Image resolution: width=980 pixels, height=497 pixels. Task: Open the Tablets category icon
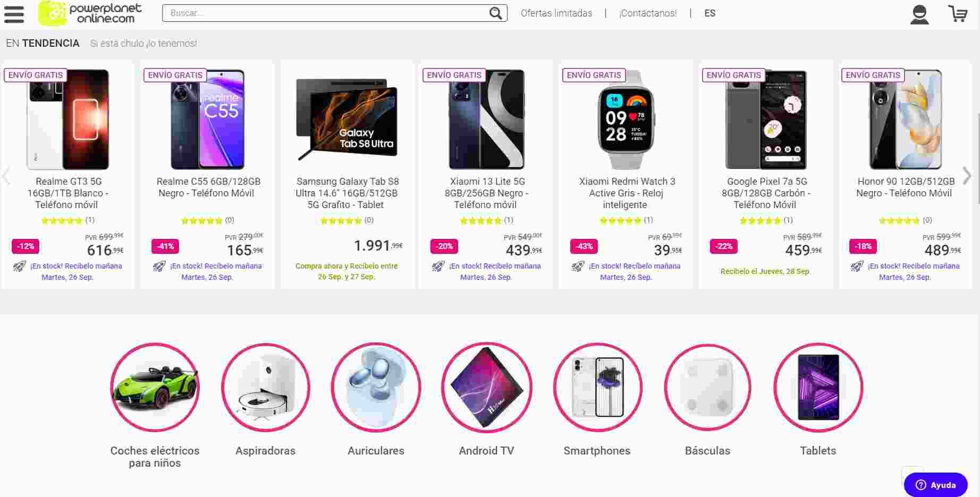[818, 387]
